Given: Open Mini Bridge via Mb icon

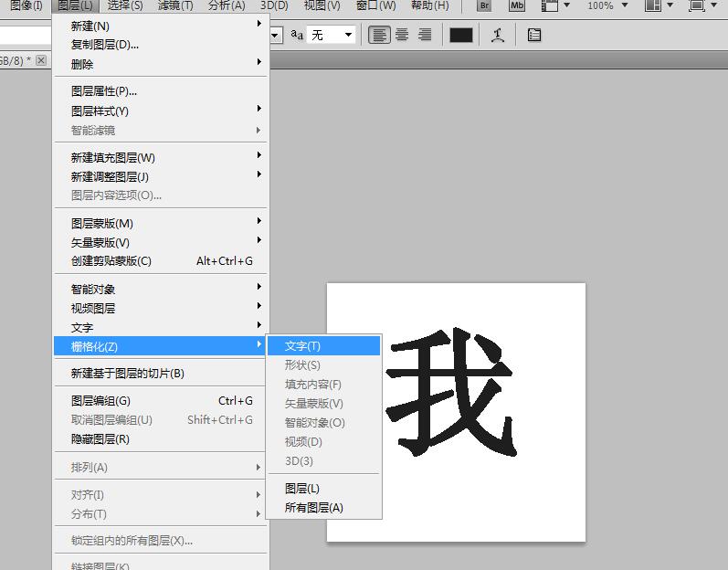Looking at the screenshot, I should click(x=517, y=5).
